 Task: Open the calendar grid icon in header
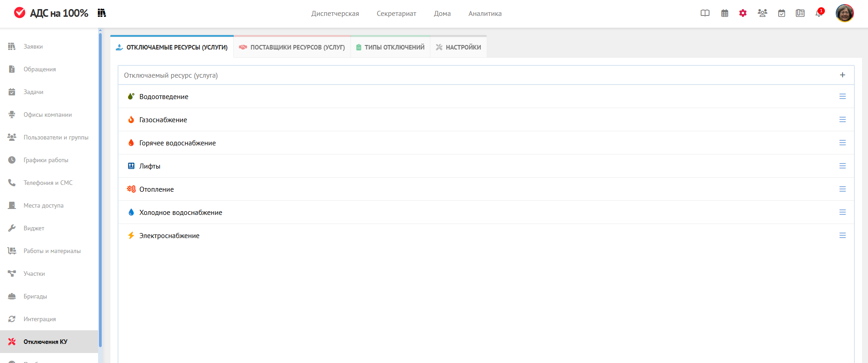(x=725, y=13)
